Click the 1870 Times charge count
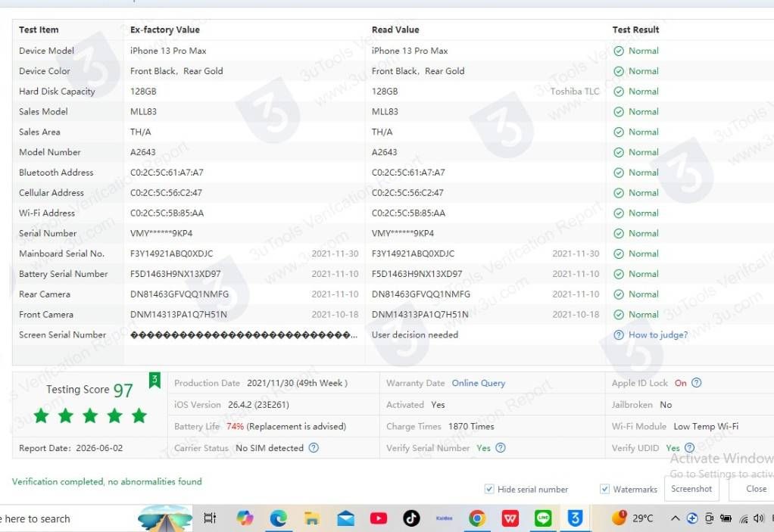Image resolution: width=774 pixels, height=532 pixels. click(471, 427)
